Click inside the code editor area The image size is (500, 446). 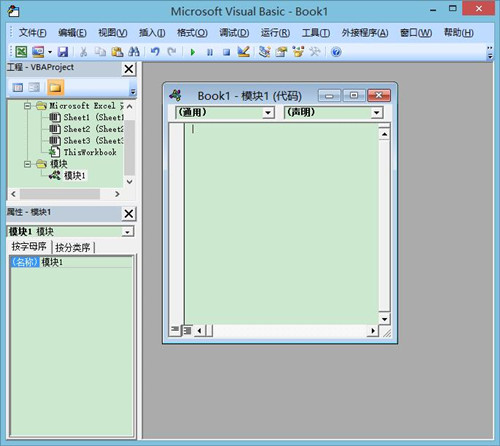[x=282, y=223]
